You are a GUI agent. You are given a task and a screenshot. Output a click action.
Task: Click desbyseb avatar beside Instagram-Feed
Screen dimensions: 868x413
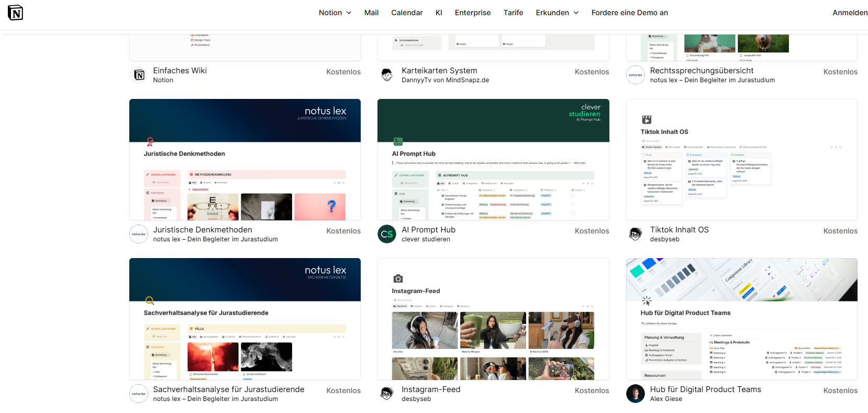(x=387, y=394)
